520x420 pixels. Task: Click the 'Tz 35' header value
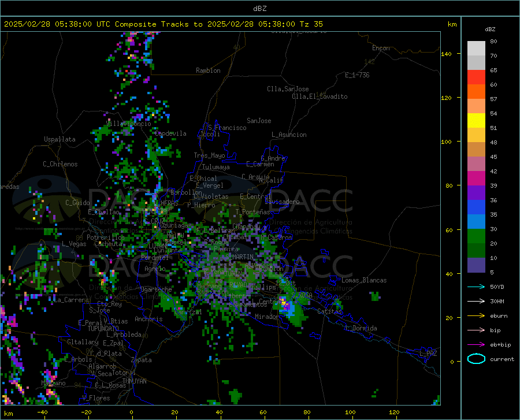coord(311,24)
